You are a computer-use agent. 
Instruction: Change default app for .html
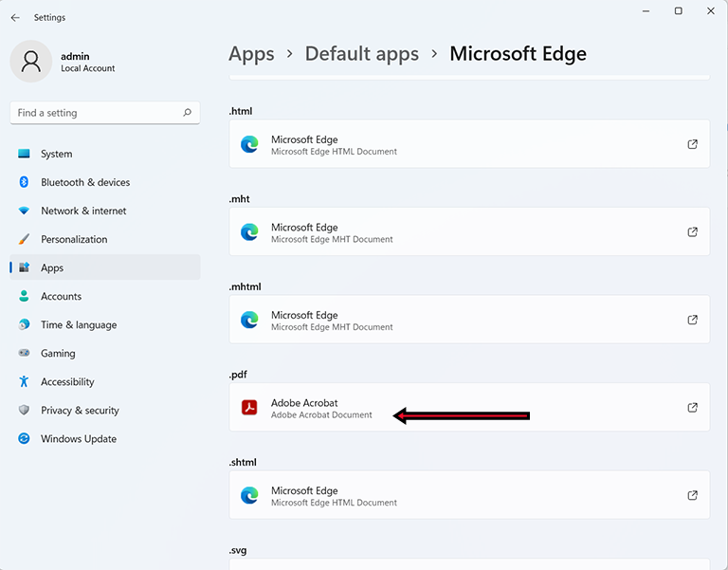point(469,144)
